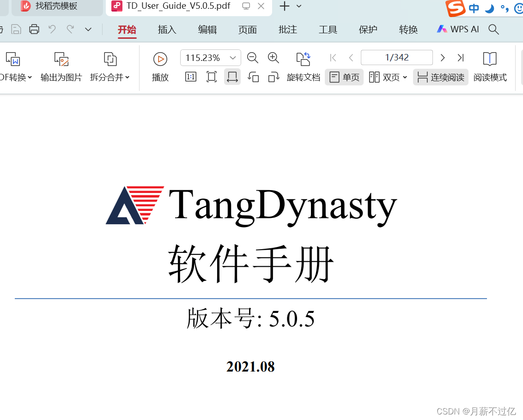
Task: Select 双页 two-page view
Action: (384, 78)
